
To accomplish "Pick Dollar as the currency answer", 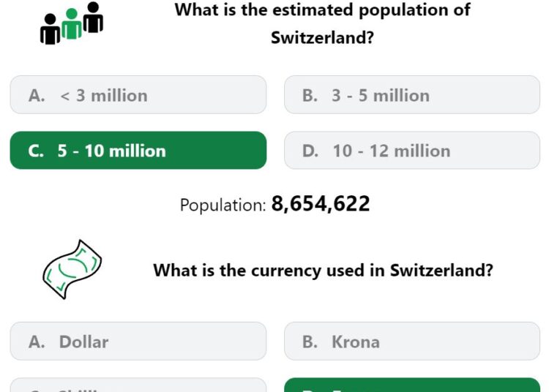I will click(138, 342).
